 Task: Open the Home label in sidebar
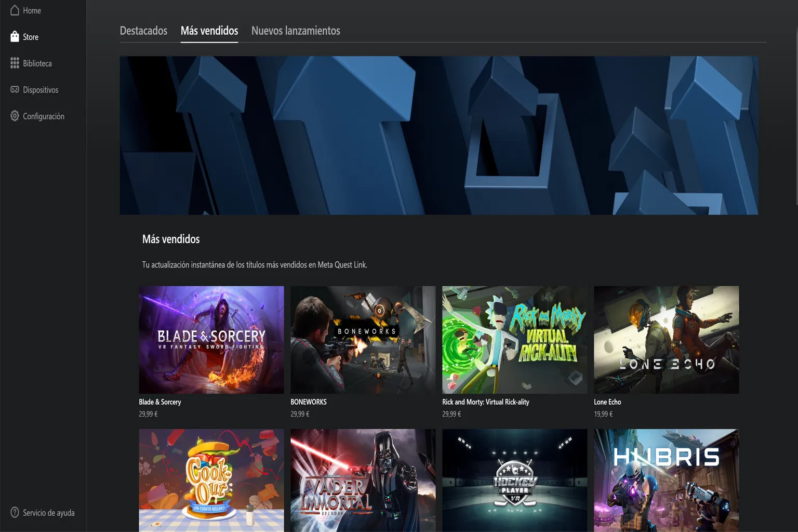(32, 10)
